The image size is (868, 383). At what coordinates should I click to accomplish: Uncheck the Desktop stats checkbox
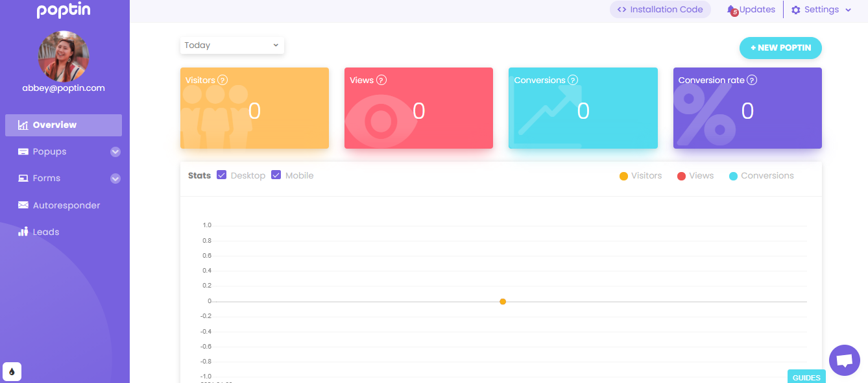[222, 175]
